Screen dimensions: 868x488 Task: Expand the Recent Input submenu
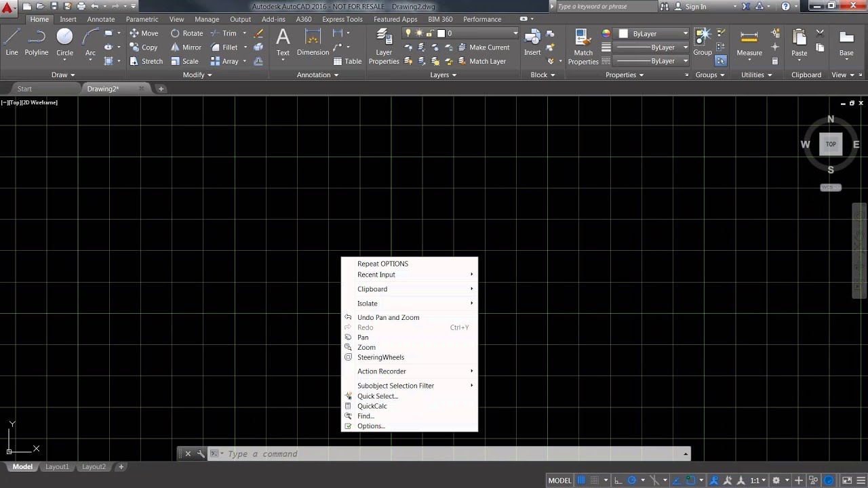click(409, 274)
